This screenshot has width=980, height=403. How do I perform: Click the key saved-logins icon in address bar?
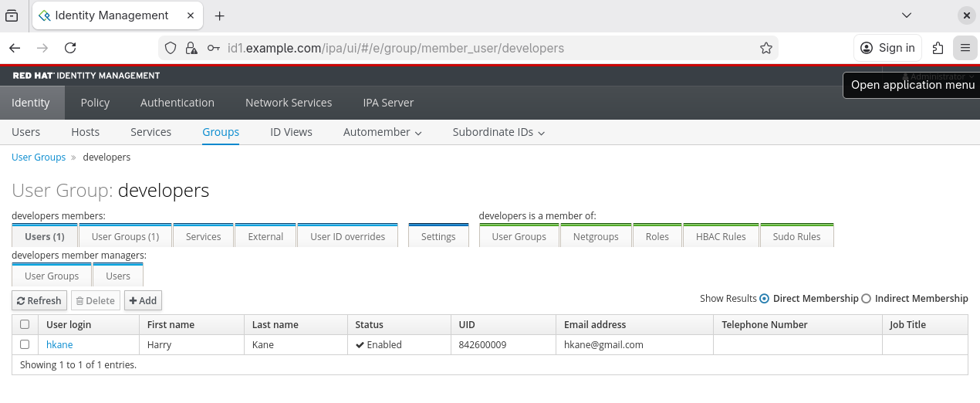pyautogui.click(x=214, y=48)
